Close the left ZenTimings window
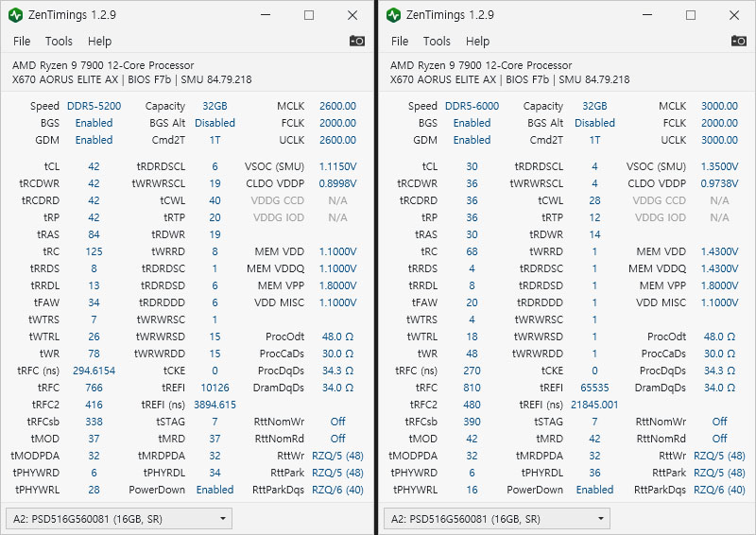The width and height of the screenshot is (756, 535). pos(352,15)
